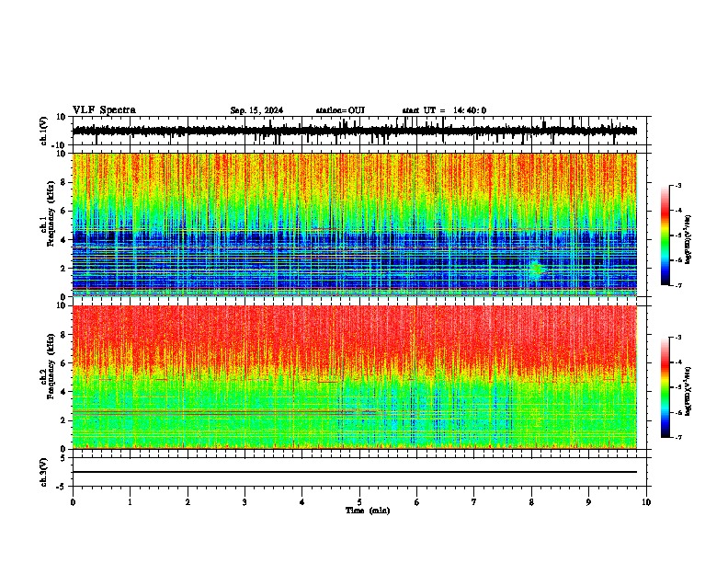This screenshot has height=563, width=728.
Task: Click time axis tick label '8'
Action: click(x=531, y=502)
